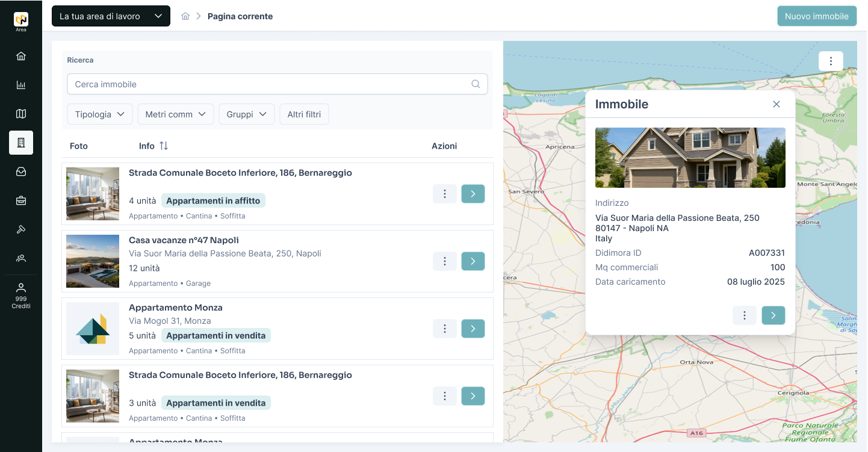The height and width of the screenshot is (452, 868).
Task: Click the app logo in sidebar
Action: click(21, 20)
